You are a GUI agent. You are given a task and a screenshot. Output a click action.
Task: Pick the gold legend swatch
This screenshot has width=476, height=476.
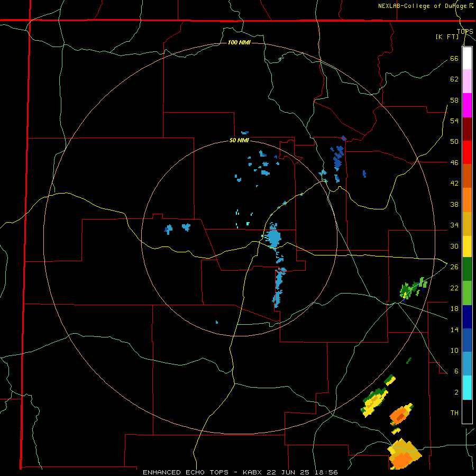(x=467, y=224)
